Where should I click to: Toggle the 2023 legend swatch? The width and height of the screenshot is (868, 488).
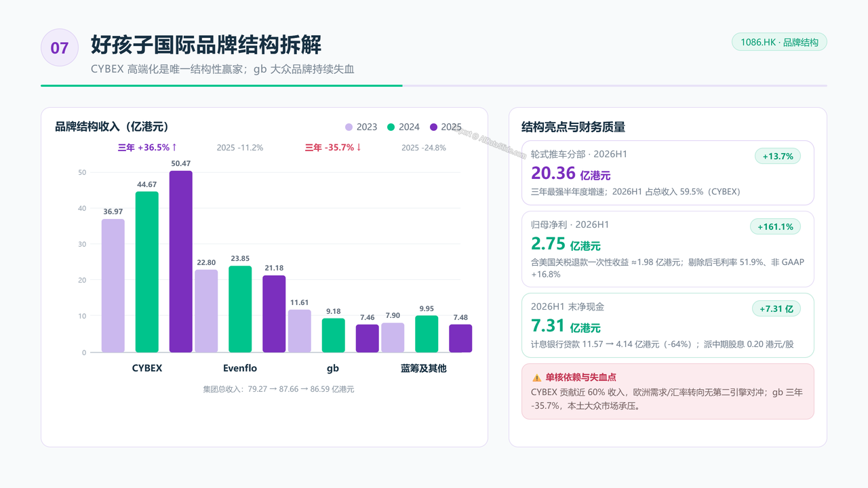pos(349,127)
